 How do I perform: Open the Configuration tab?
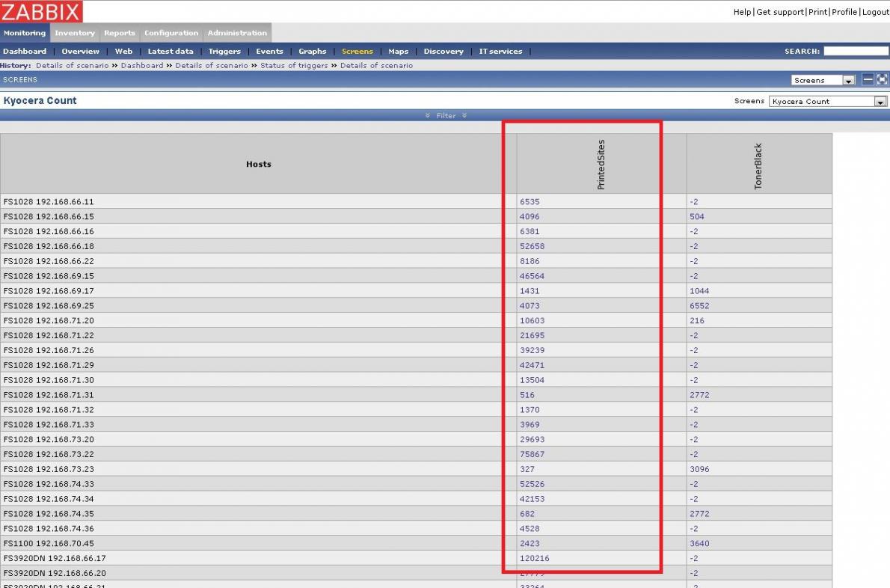coord(171,33)
